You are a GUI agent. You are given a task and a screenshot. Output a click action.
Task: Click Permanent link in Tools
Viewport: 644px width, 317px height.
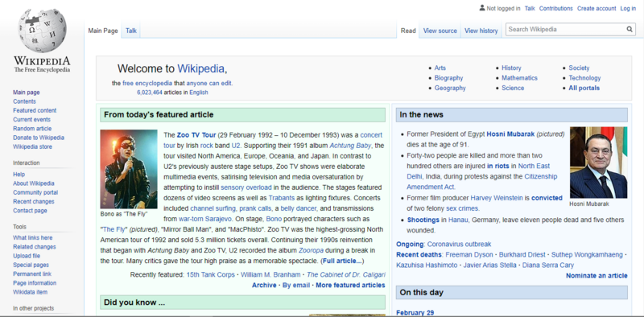click(32, 274)
